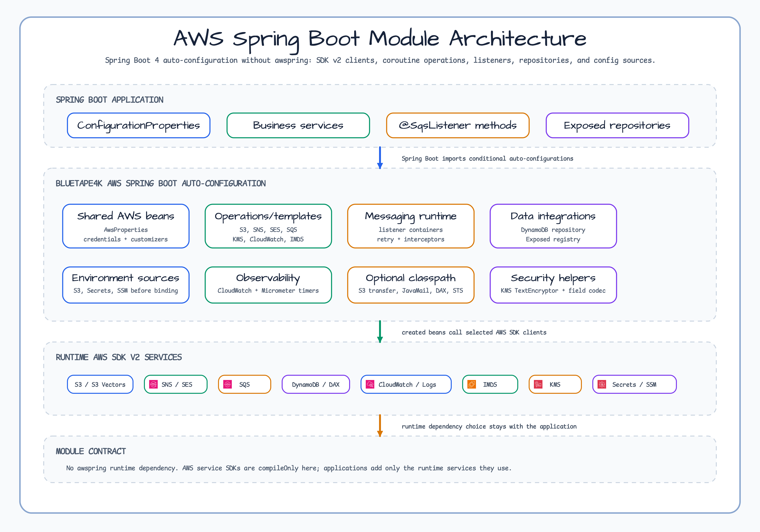The image size is (760, 532).
Task: Click 'S3, Secrets, SSM before binding' text
Action: (126, 291)
